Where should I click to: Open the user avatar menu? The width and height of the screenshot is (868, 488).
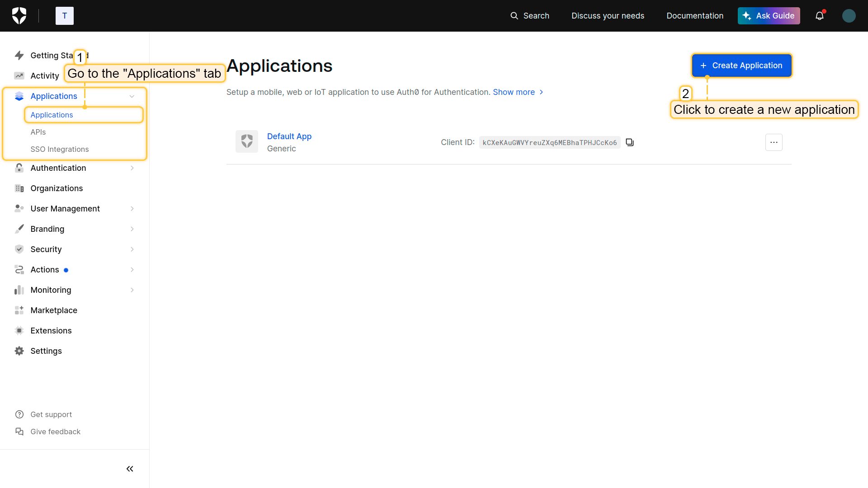[849, 16]
